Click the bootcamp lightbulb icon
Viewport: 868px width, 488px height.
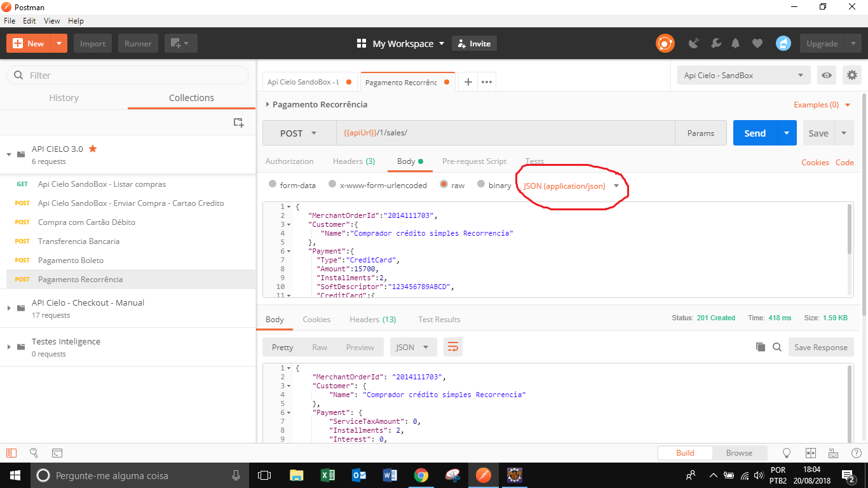coord(787,453)
